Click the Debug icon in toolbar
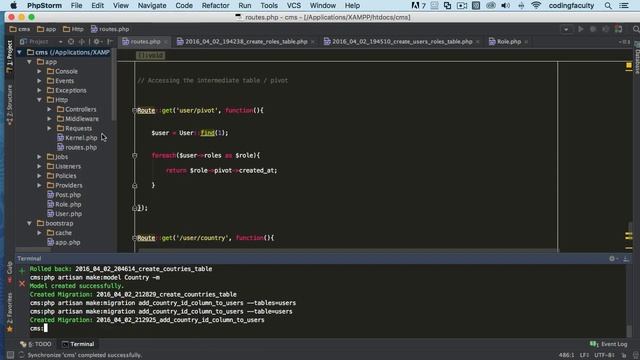Image resolution: width=640 pixels, height=360 pixels. pyautogui.click(x=593, y=29)
